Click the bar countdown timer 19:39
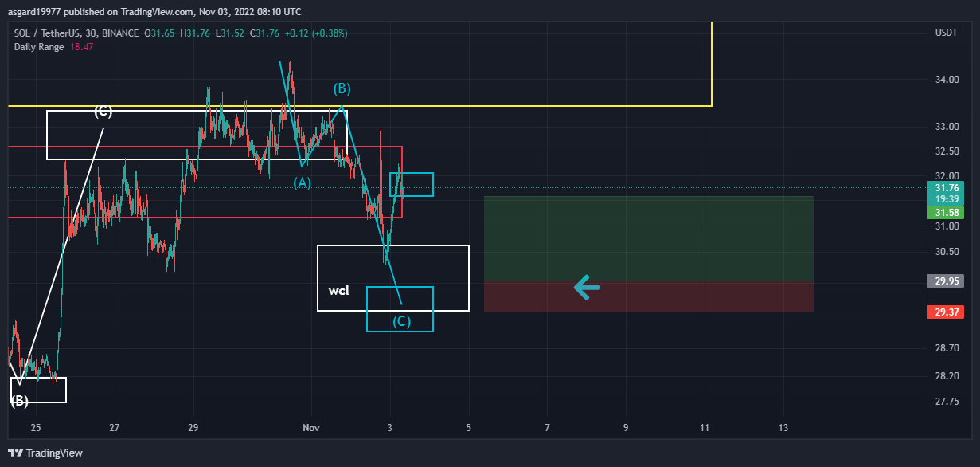The height and width of the screenshot is (467, 980). [x=946, y=199]
